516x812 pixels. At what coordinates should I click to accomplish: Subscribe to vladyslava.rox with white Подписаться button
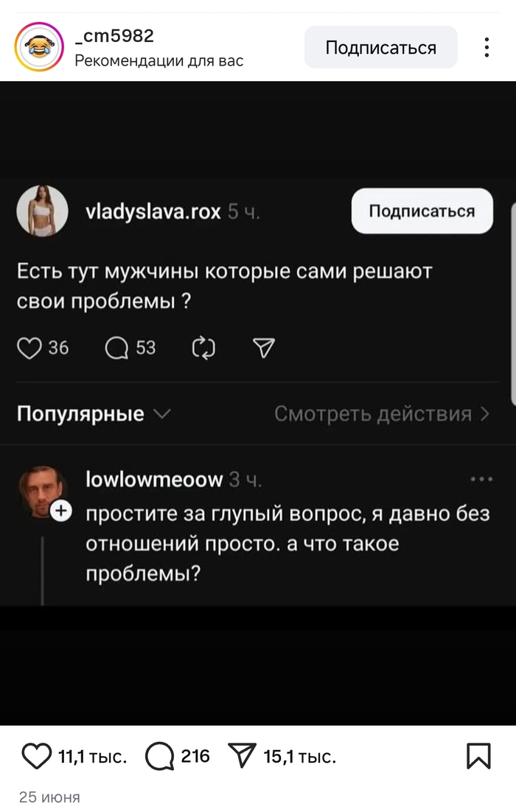(x=422, y=211)
